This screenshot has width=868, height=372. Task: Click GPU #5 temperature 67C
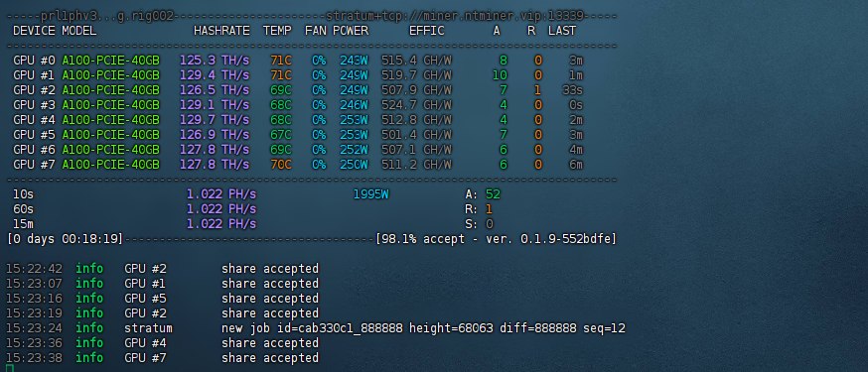coord(281,135)
